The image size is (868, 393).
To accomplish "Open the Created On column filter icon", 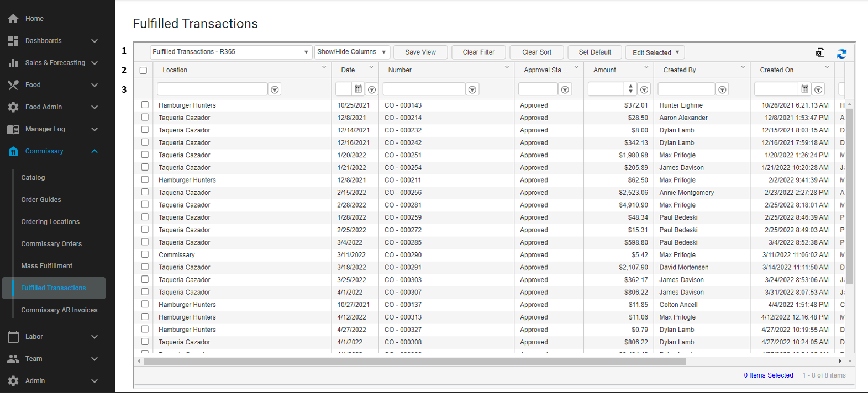I will tap(818, 89).
